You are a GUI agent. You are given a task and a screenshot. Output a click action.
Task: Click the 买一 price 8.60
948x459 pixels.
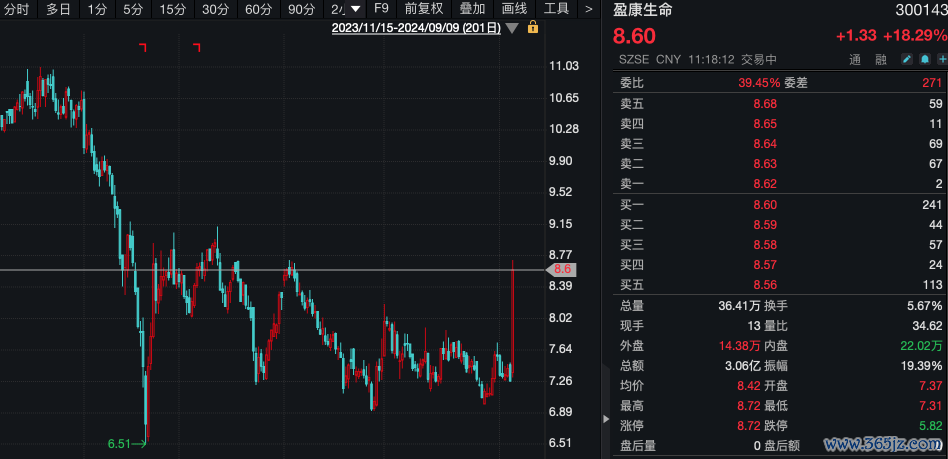[765, 205]
